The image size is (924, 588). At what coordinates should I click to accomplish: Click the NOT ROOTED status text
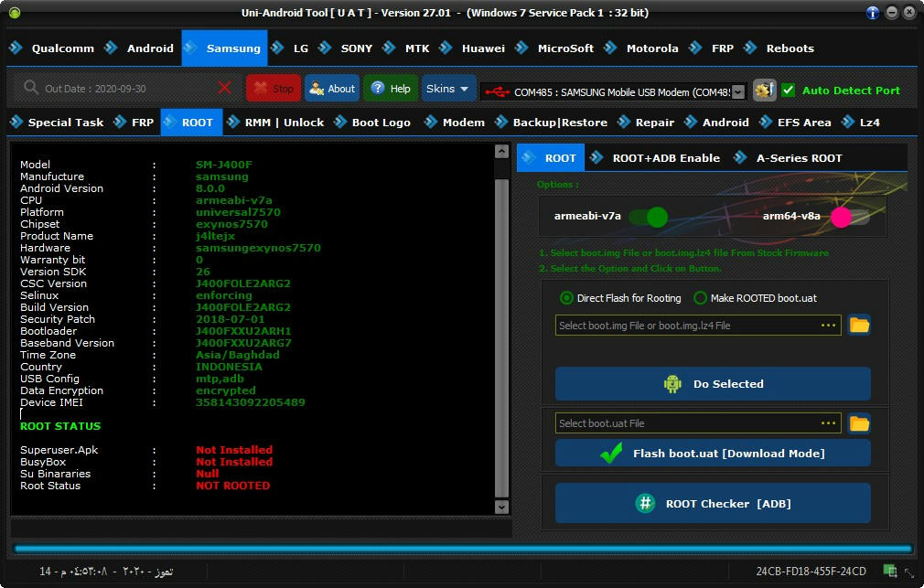click(x=232, y=486)
